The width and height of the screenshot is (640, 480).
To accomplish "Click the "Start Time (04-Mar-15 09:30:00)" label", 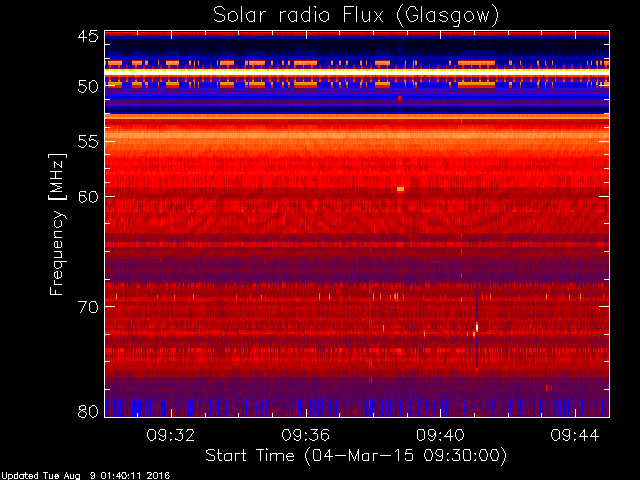I will point(356,456).
